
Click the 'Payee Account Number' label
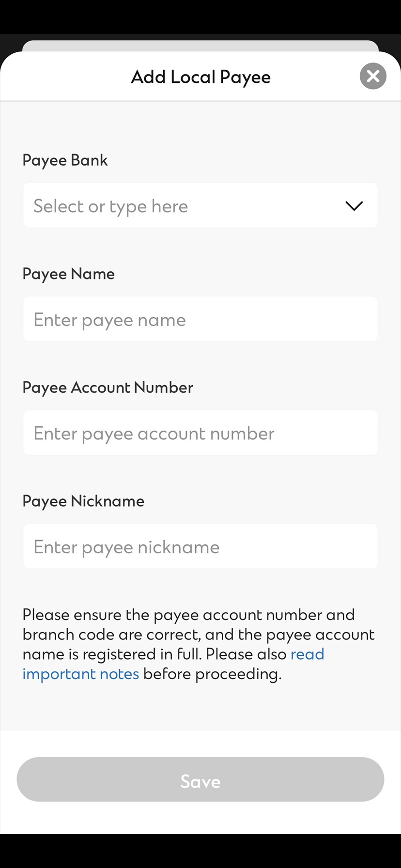(x=108, y=387)
